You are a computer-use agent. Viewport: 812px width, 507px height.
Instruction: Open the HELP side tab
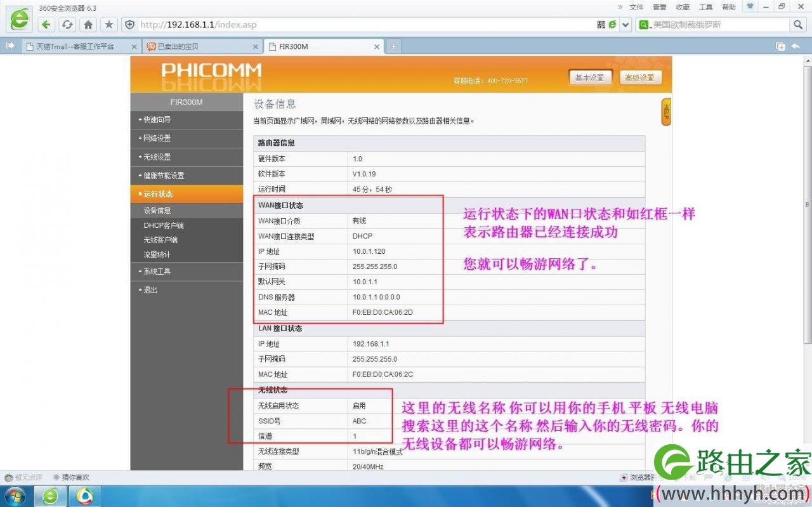pos(666,112)
